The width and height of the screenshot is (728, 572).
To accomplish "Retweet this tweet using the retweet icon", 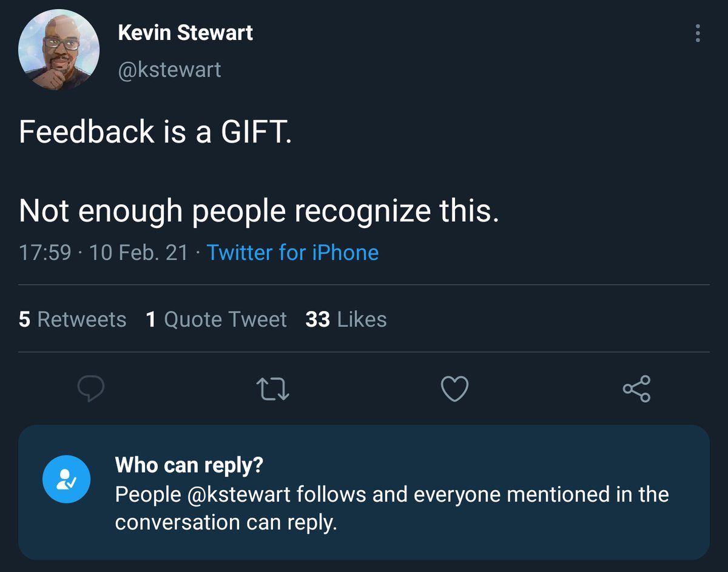I will point(272,389).
